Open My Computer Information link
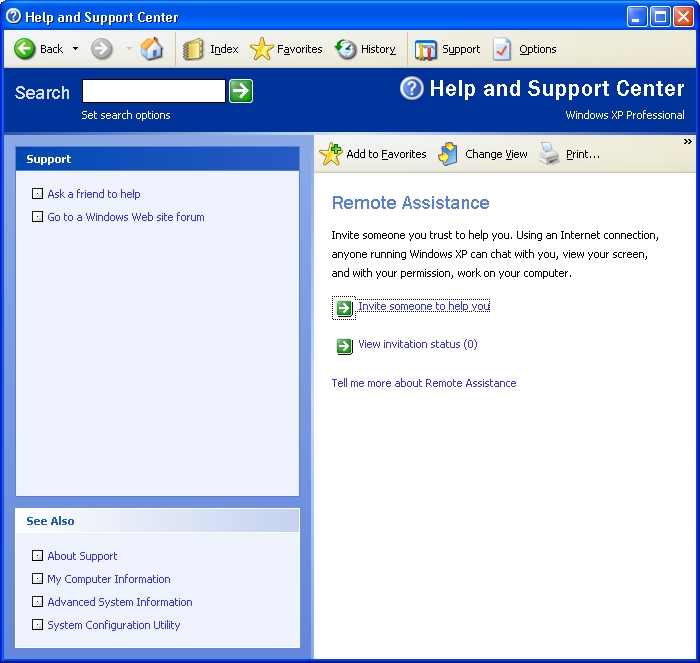 coord(109,579)
